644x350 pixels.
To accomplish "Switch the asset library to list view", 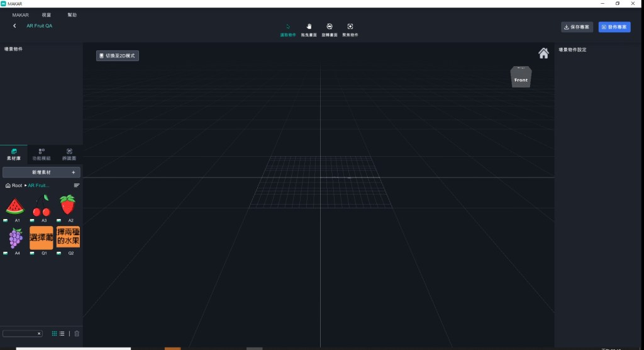I will click(62, 333).
